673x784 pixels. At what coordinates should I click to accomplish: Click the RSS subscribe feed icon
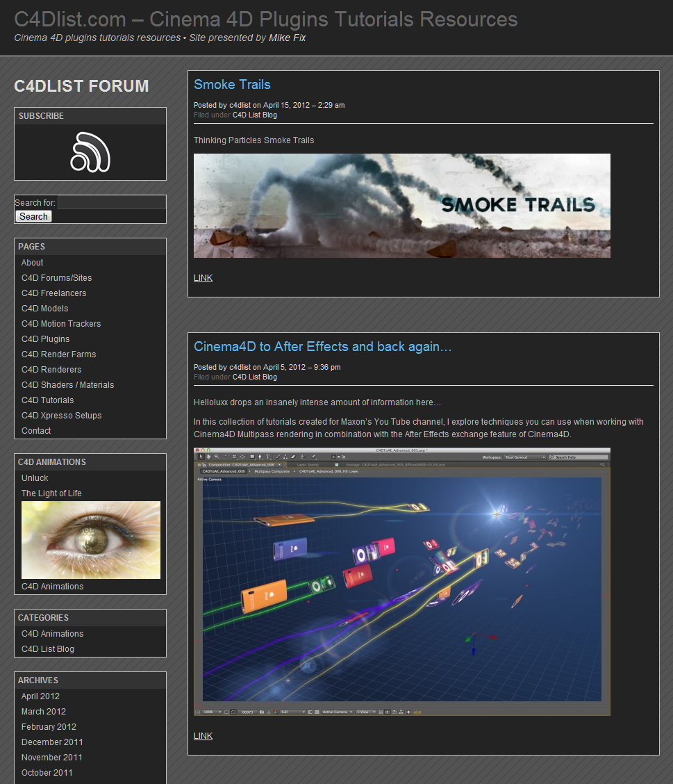(90, 152)
